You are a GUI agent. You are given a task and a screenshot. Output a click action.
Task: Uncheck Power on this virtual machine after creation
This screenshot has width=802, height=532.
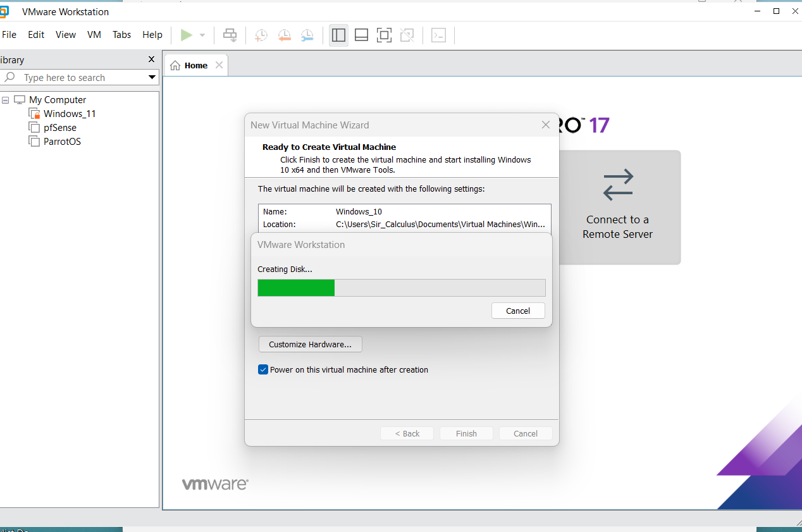[263, 369]
